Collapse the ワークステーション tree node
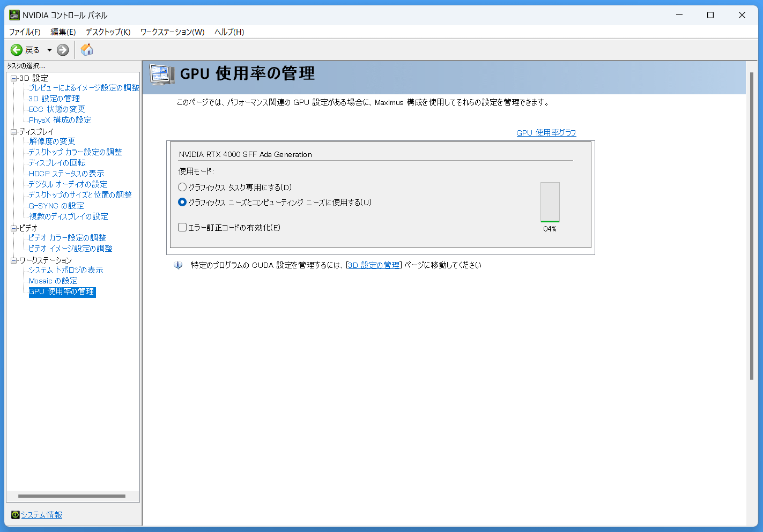763x532 pixels. click(14, 260)
